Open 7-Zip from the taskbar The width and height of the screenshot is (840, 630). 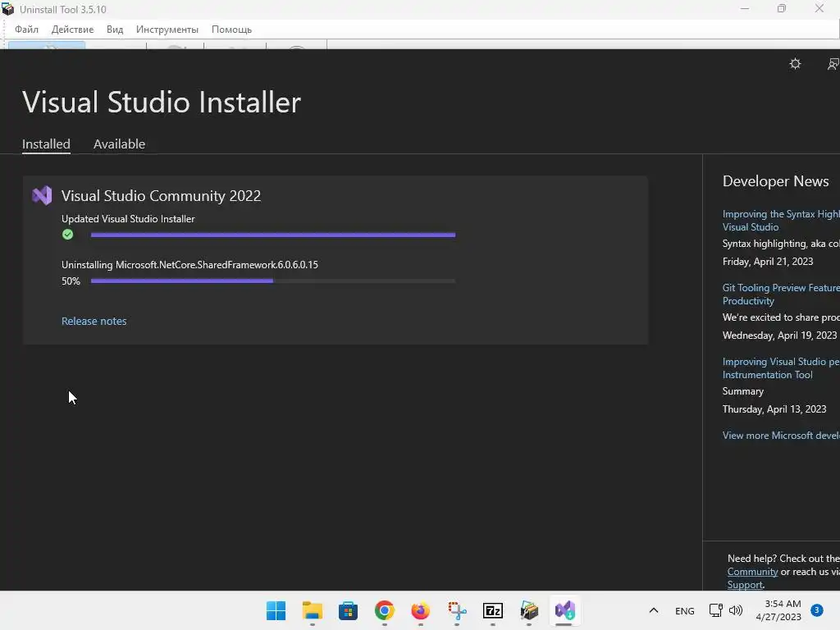click(493, 610)
